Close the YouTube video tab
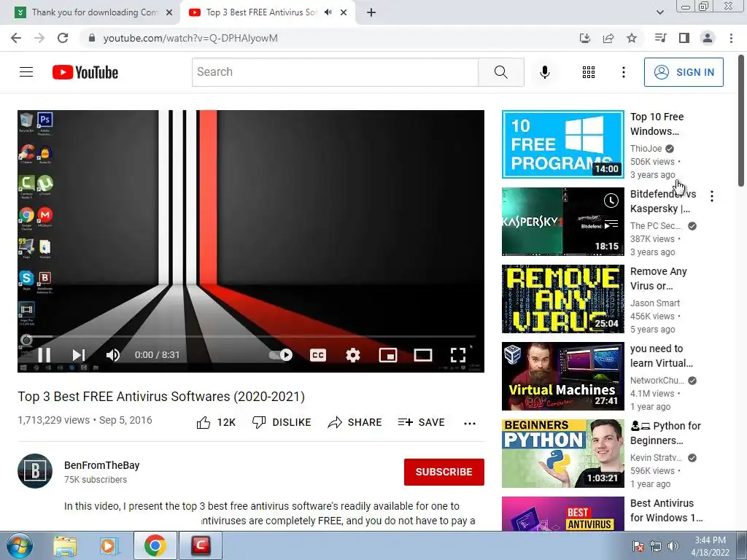Screen dimensions: 747x560 click(x=344, y=12)
